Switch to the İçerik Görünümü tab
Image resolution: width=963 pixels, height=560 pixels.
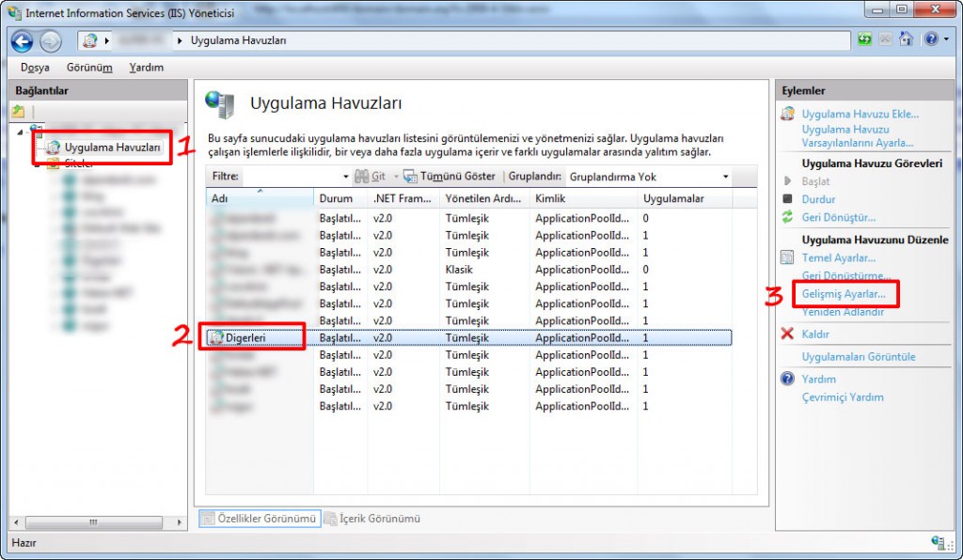pyautogui.click(x=372, y=519)
